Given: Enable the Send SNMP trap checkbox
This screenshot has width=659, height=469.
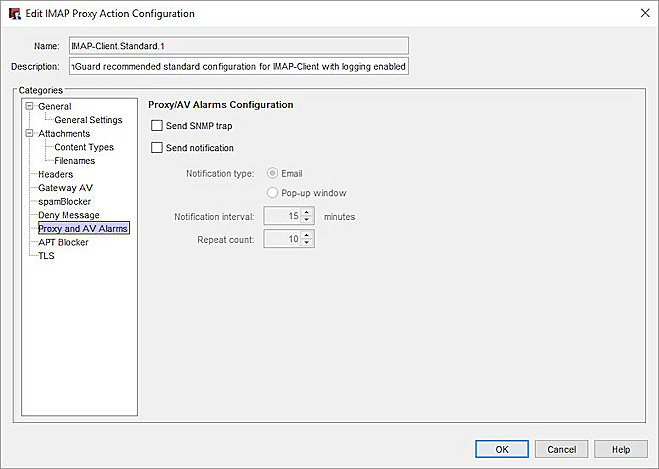Looking at the screenshot, I should 156,126.
